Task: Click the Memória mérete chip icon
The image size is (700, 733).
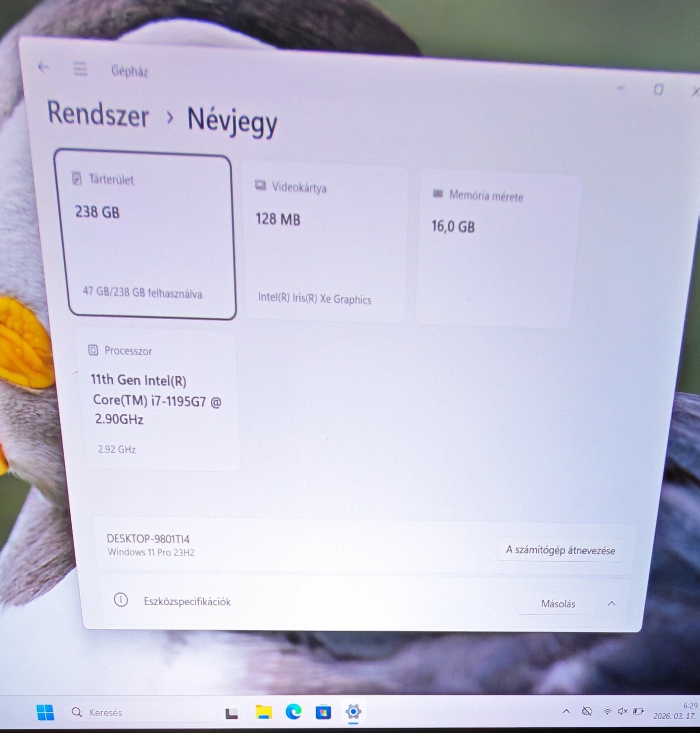Action: click(x=437, y=194)
